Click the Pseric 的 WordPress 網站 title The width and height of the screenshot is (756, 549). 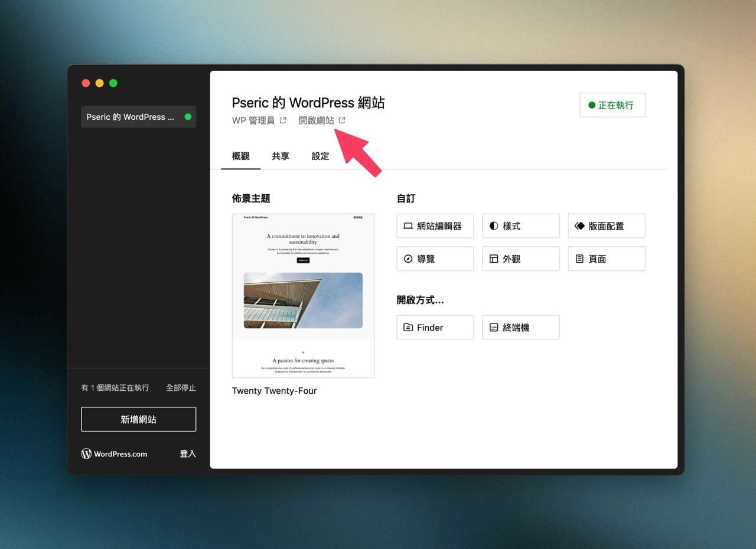[x=308, y=102]
